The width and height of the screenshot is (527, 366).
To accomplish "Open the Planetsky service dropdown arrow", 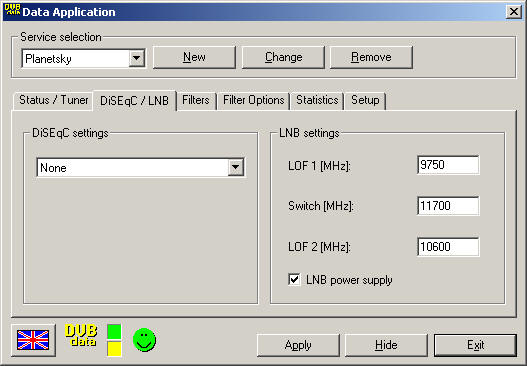I will click(x=136, y=58).
